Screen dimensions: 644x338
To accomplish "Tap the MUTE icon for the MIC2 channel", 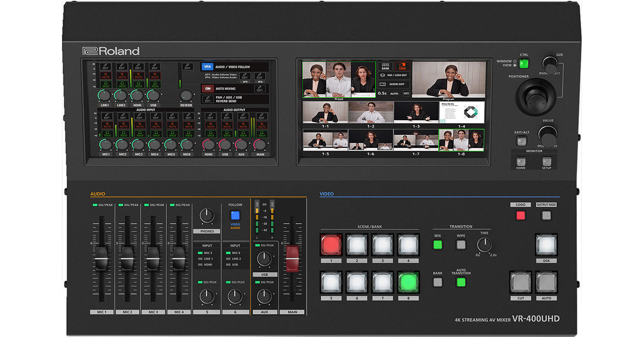I will (123, 125).
